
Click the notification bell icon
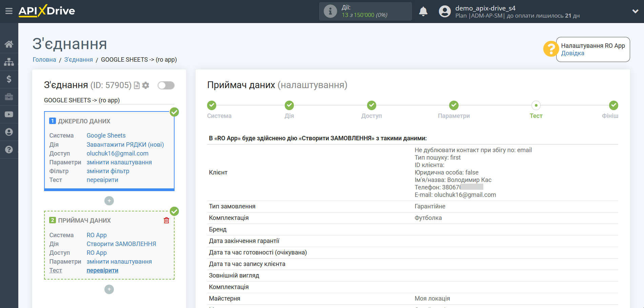(x=423, y=11)
